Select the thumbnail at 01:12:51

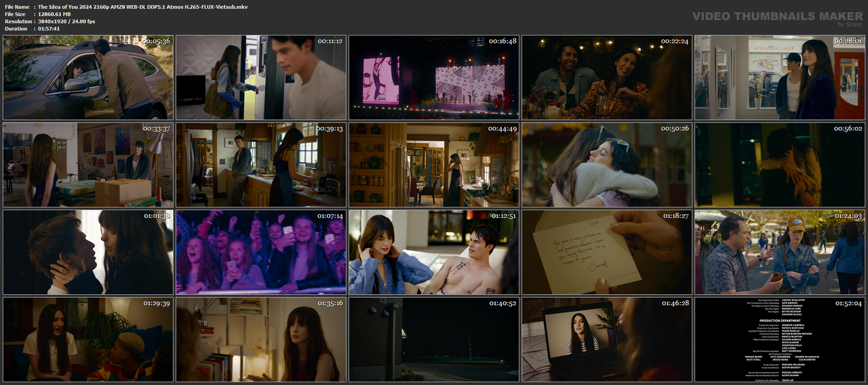point(434,252)
